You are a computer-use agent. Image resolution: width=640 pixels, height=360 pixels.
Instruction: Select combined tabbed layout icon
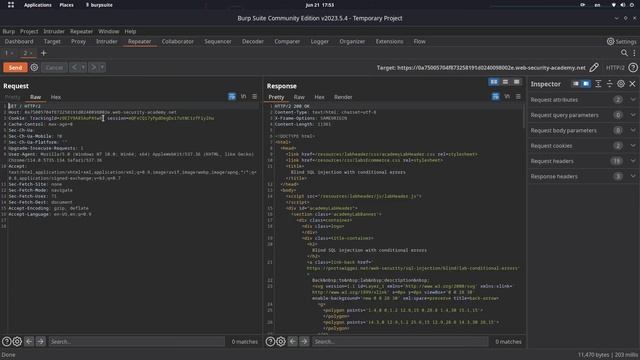[516, 82]
